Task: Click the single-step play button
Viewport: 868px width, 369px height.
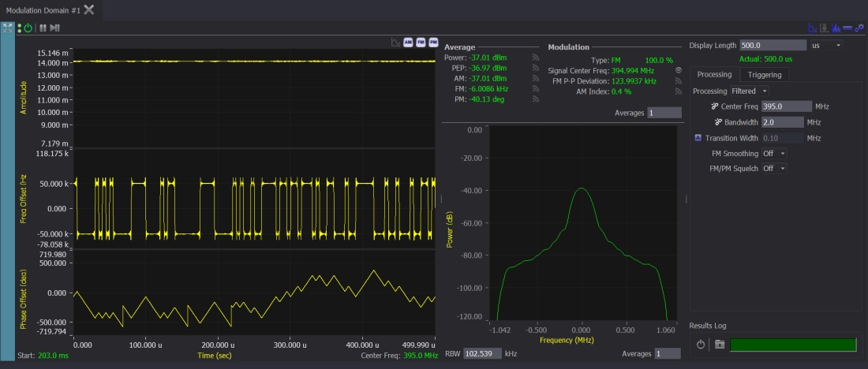Action: tap(55, 28)
